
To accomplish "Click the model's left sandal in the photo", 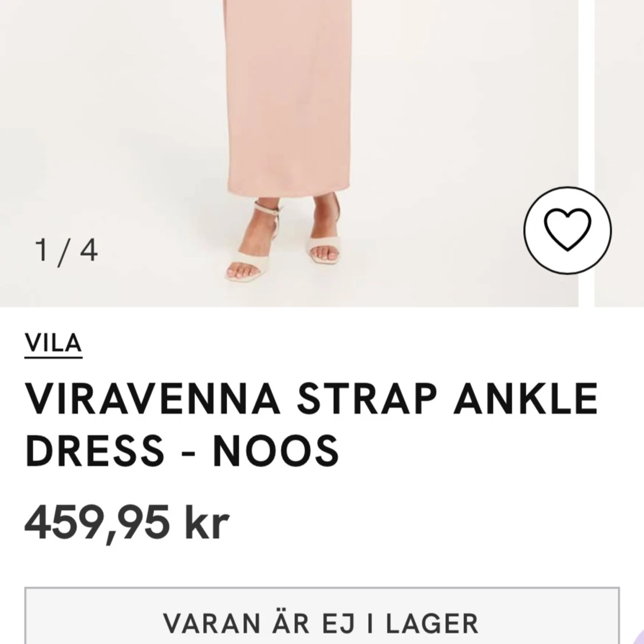I will point(325,238).
